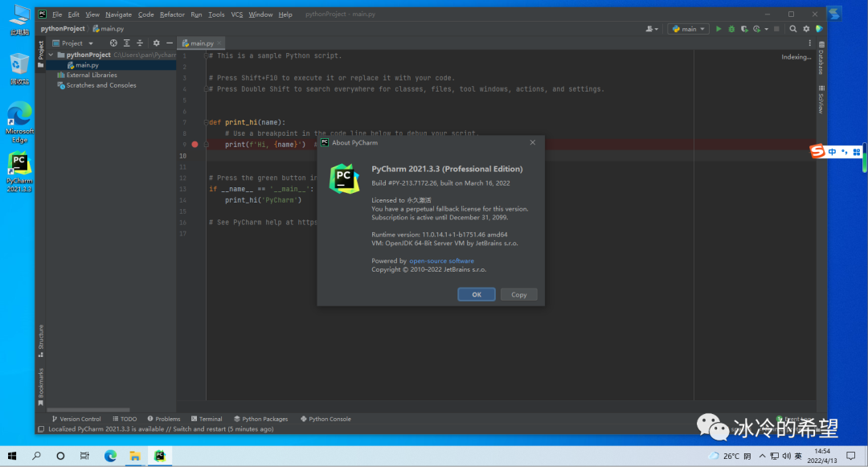Click the grey Stop square in toolbar
Viewport: 868px width, 467px height.
pyautogui.click(x=776, y=29)
